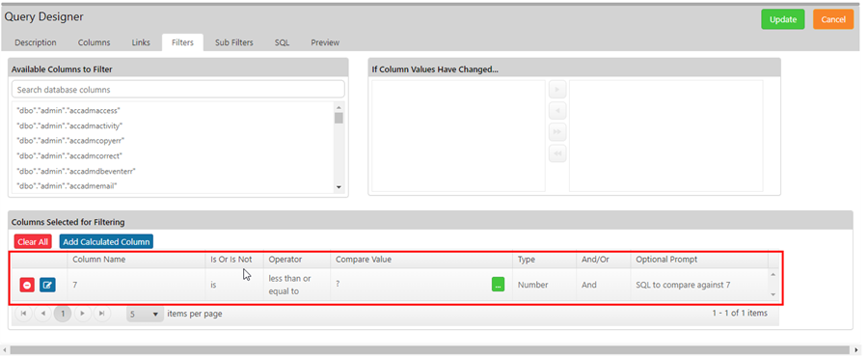Go to first page of filter grid
868x358 pixels.
pyautogui.click(x=23, y=314)
